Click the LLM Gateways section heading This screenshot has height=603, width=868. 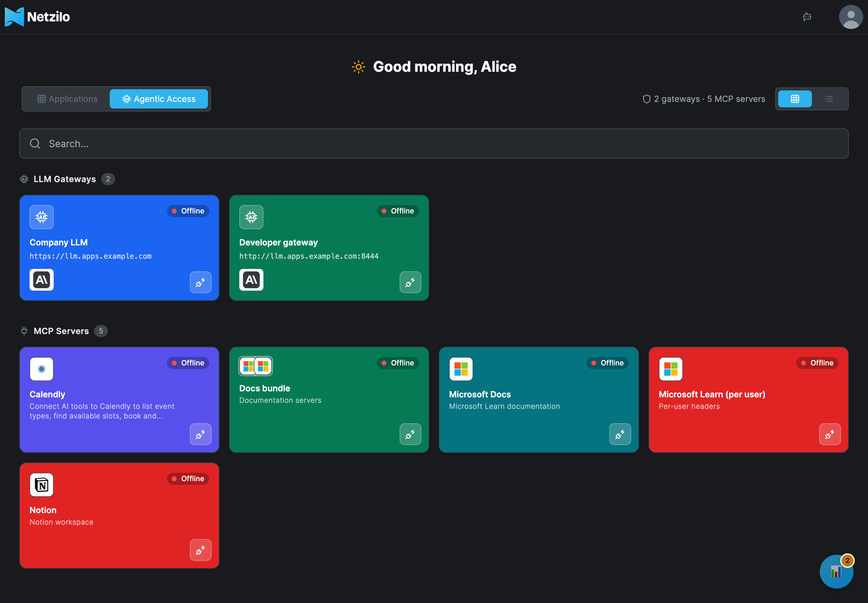(x=64, y=179)
